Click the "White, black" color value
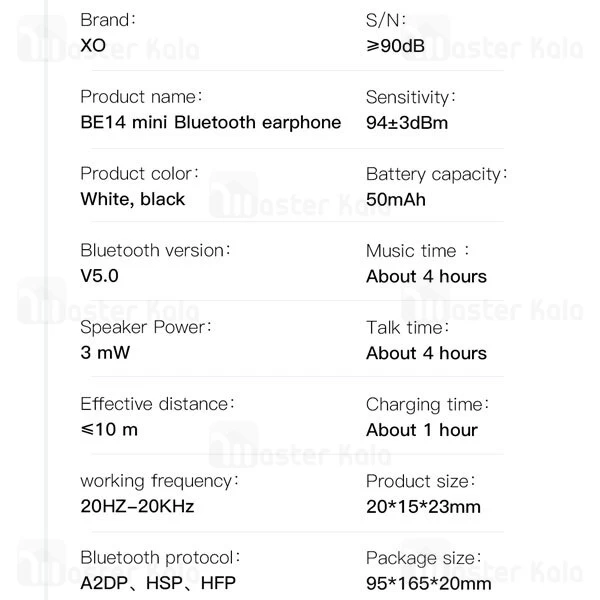600x600 pixels. pyautogui.click(x=132, y=199)
